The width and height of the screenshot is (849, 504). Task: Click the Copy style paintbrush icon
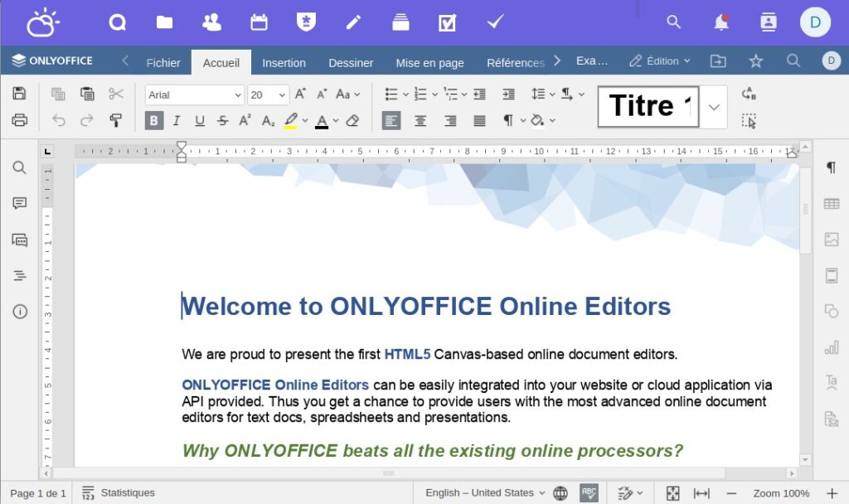pyautogui.click(x=116, y=120)
